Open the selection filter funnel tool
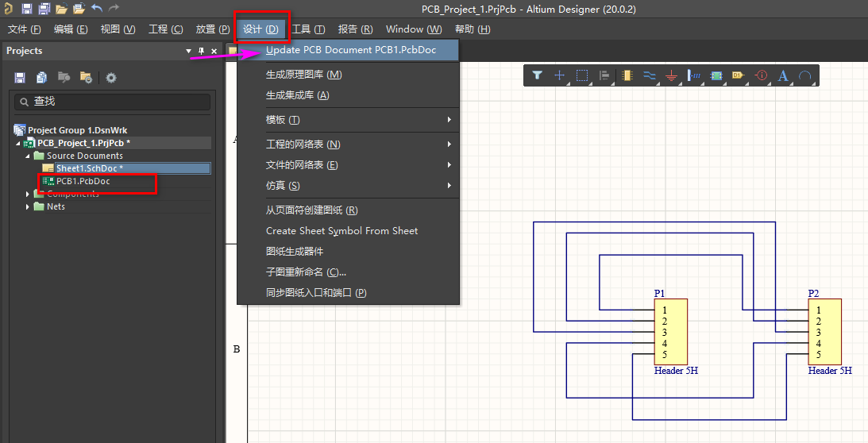The width and height of the screenshot is (868, 443). (537, 75)
